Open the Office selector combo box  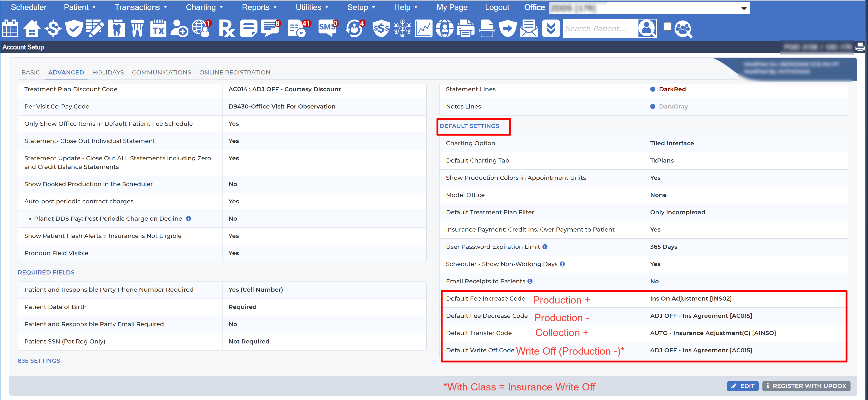tap(649, 8)
